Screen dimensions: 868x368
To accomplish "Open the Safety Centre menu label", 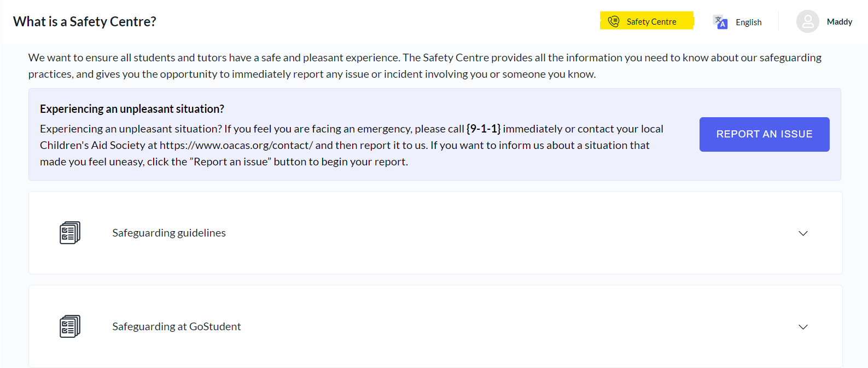I will pos(651,22).
